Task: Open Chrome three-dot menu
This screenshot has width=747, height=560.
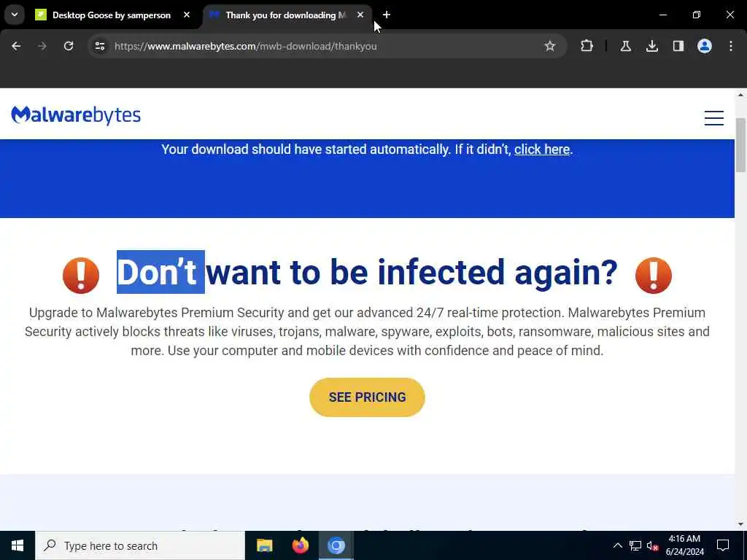Action: click(731, 46)
